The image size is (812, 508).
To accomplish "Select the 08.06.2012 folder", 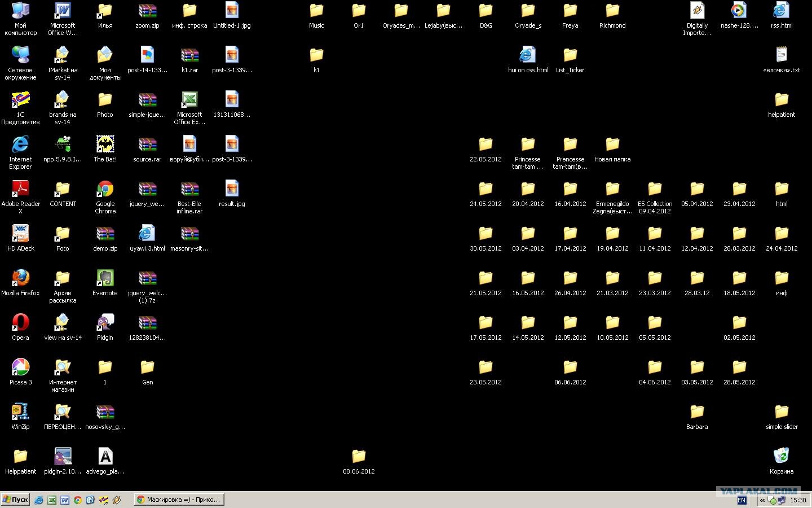I will (359, 461).
